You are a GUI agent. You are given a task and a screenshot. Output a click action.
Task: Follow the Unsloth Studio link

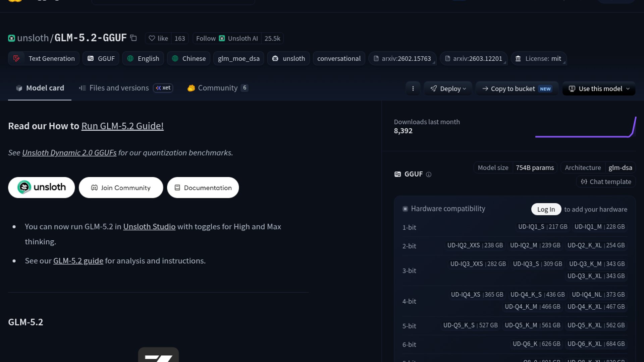tap(149, 227)
